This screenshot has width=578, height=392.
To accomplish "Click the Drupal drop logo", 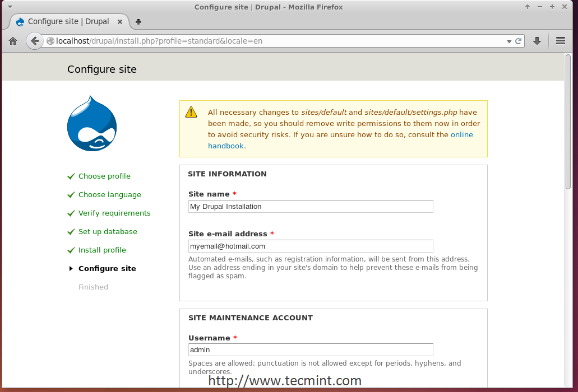I will pyautogui.click(x=92, y=123).
